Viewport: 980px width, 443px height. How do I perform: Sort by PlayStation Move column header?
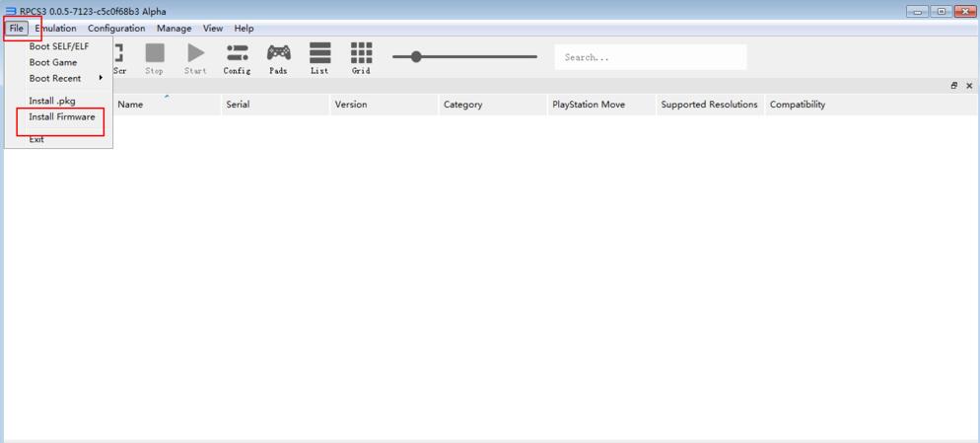click(x=601, y=105)
